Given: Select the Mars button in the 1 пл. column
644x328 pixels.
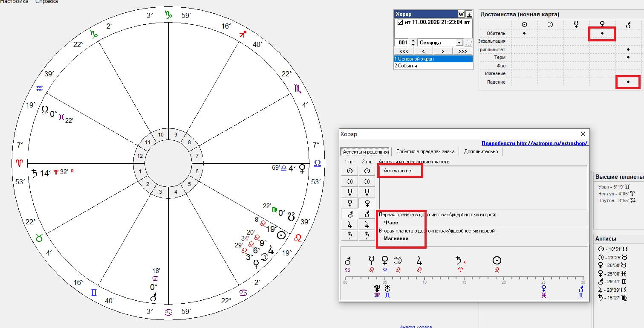Looking at the screenshot, I should 349,214.
